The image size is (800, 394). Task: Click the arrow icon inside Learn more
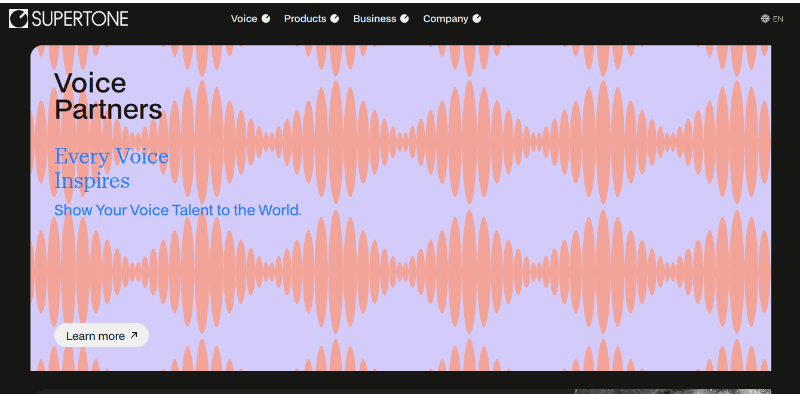coord(134,335)
